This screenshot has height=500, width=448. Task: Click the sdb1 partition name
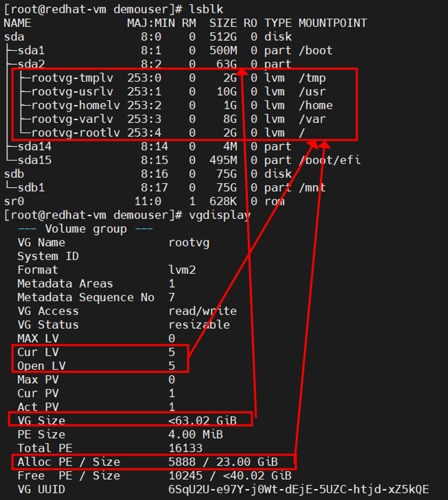click(x=31, y=188)
